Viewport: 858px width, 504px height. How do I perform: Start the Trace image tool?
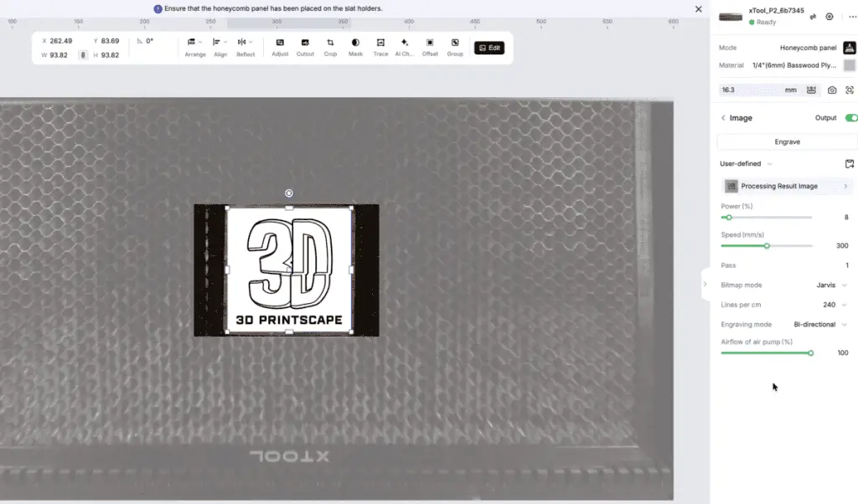coord(380,48)
